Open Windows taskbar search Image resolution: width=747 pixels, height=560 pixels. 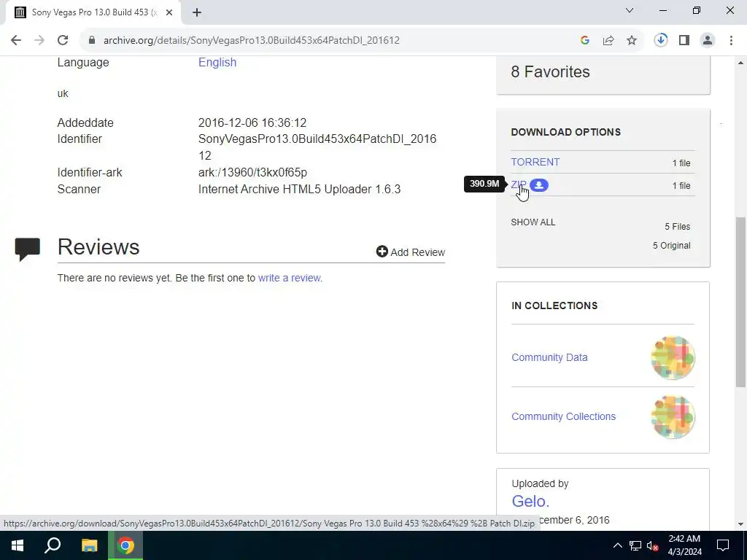coord(53,545)
